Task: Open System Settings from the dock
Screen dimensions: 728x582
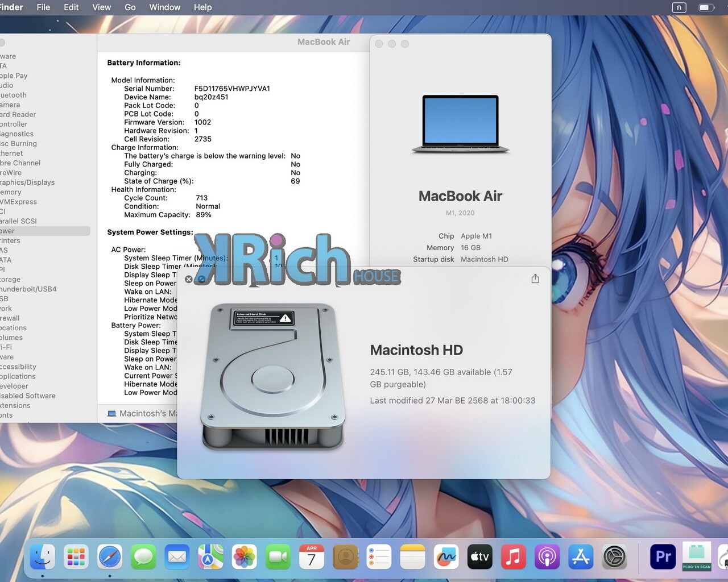Action: 614,556
